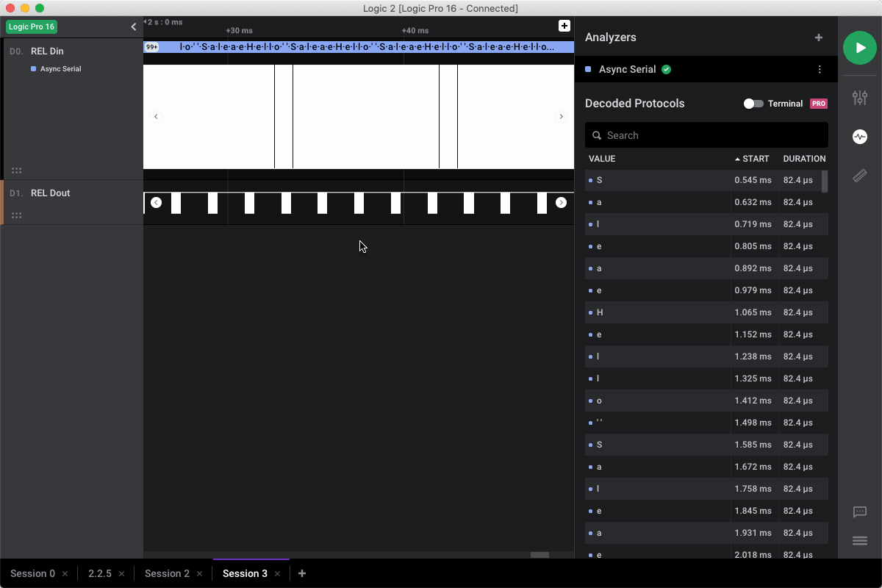The image size is (882, 588).
Task: Open the Analyzers panel waveform icon
Action: pyautogui.click(x=859, y=137)
